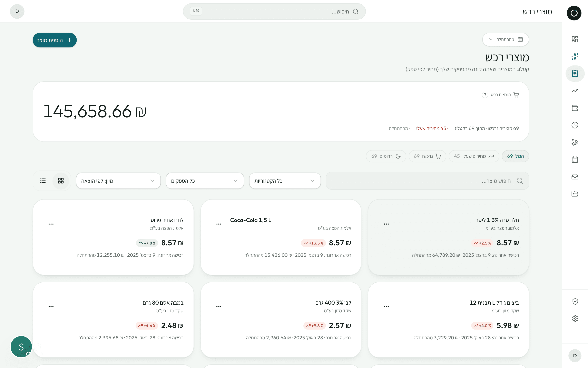The width and height of the screenshot is (588, 368).
Task: Open the trend line sidebar icon
Action: (575, 91)
